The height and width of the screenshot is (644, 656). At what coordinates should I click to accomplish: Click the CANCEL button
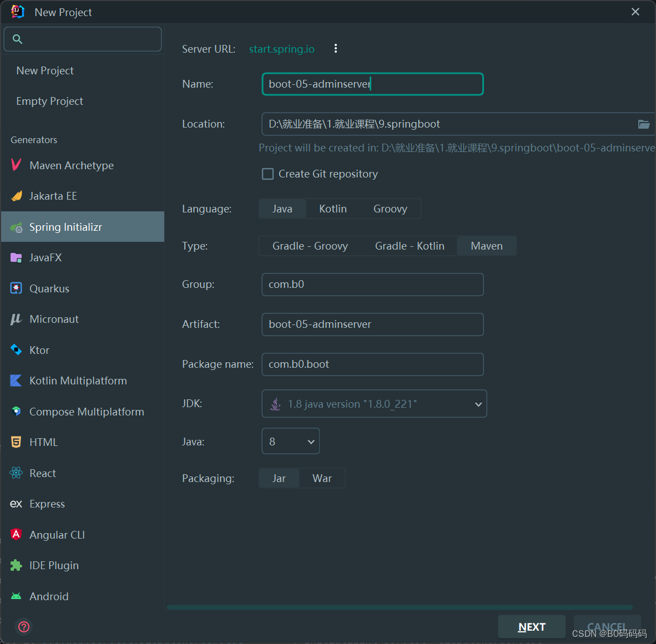tap(607, 627)
